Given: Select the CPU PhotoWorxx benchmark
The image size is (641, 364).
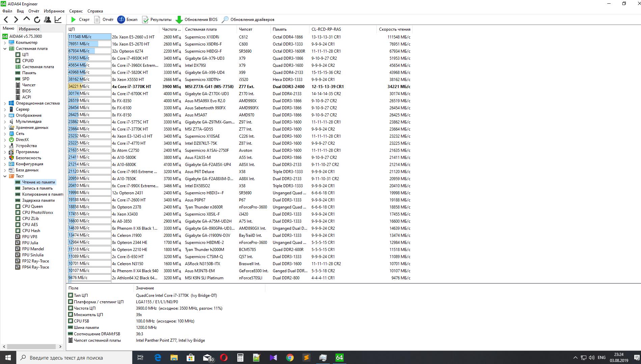Looking at the screenshot, I should 37,213.
